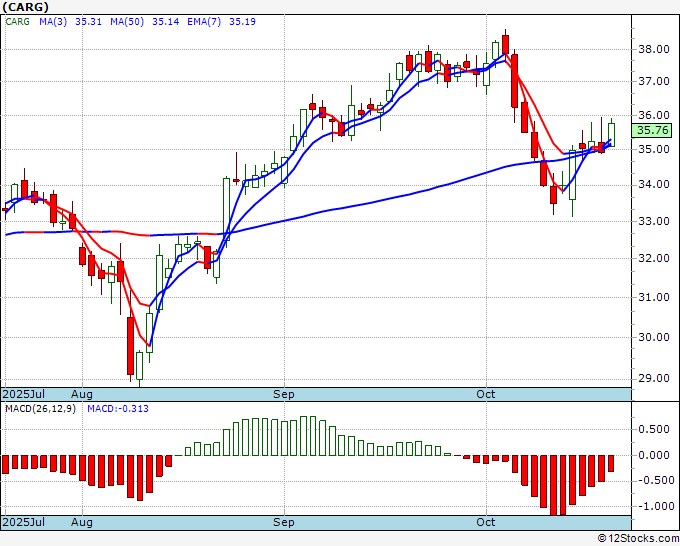Screen dimensions: 680x546
Task: Click the current price tag 35.76
Action: 652,130
